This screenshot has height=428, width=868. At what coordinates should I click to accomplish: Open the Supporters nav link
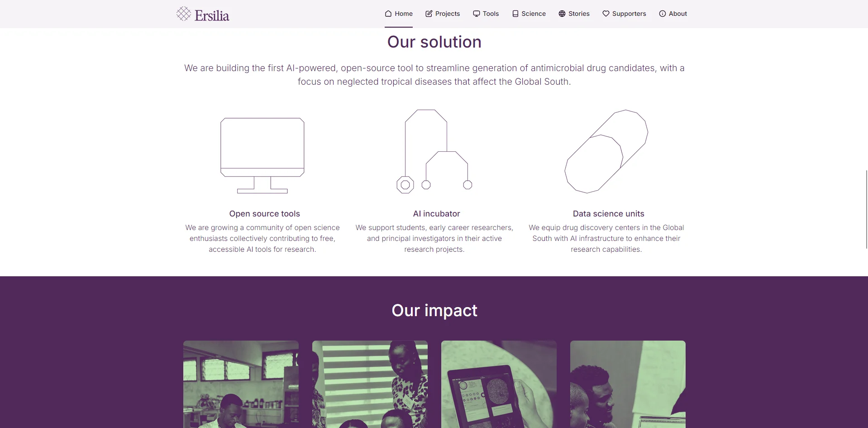point(629,14)
